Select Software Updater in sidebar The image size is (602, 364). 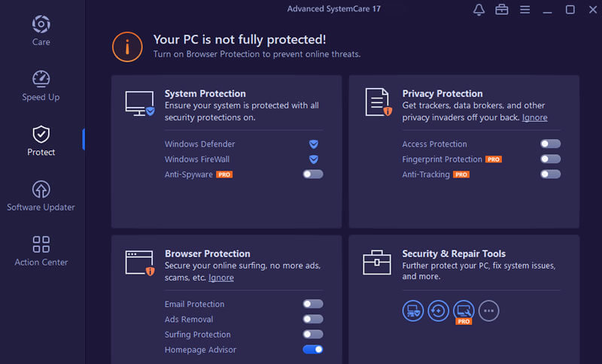[x=41, y=196]
